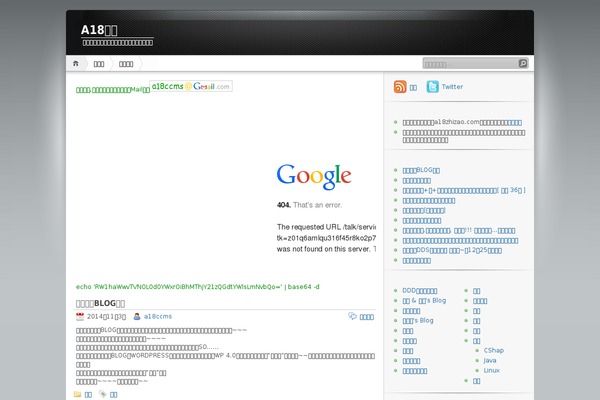Open the orange RSS feed icon
The image size is (600, 400).
click(400, 87)
